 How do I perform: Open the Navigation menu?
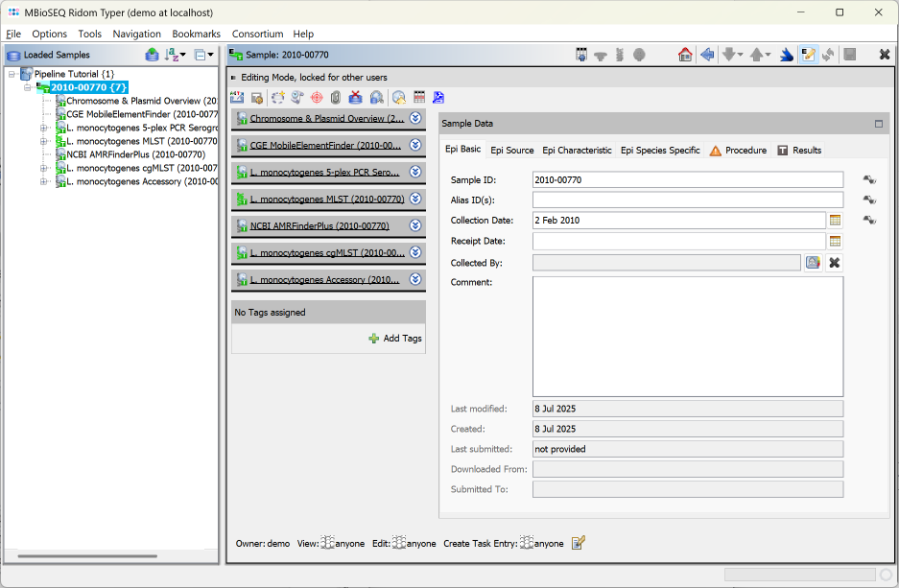tap(136, 33)
